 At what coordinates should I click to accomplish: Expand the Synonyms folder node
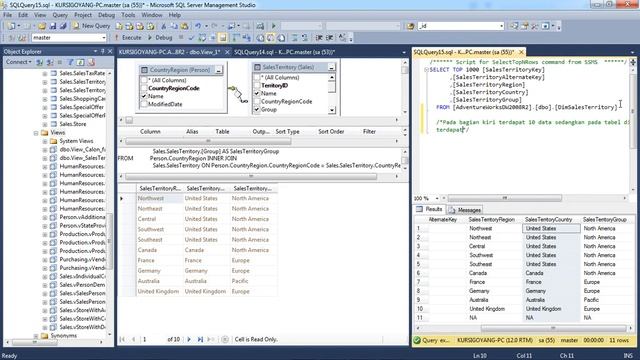click(36, 336)
